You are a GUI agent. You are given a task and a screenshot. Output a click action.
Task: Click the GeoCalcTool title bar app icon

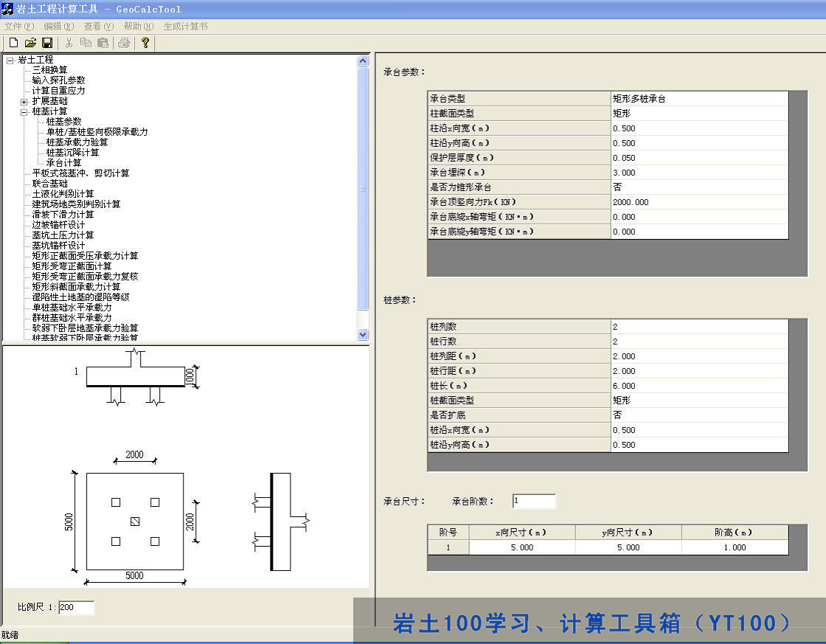tap(7, 8)
